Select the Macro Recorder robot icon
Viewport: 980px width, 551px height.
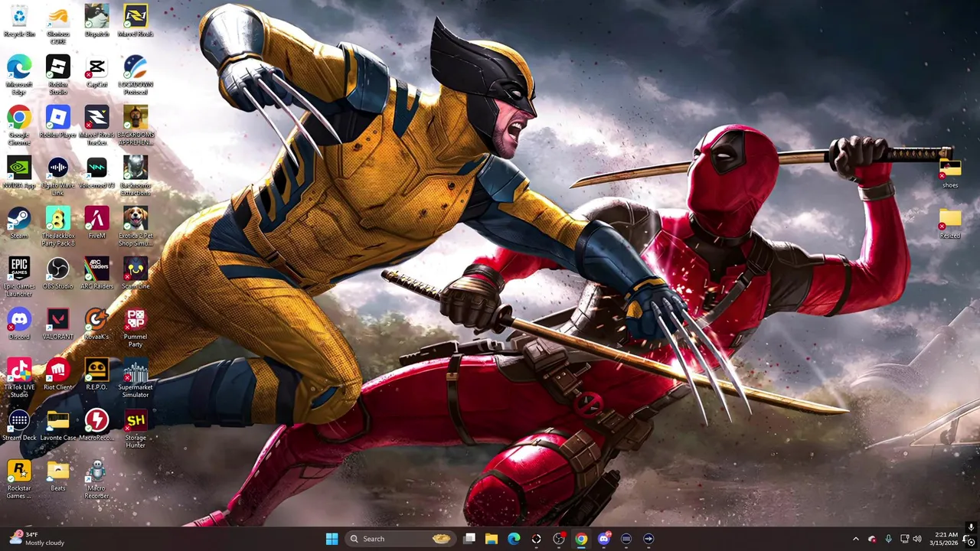96,479
